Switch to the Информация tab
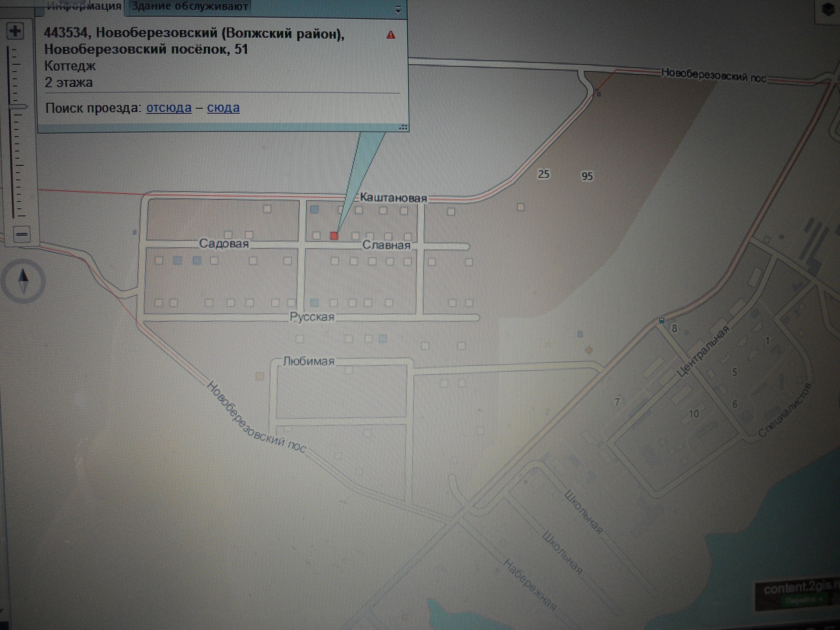Image resolution: width=840 pixels, height=630 pixels. (84, 7)
